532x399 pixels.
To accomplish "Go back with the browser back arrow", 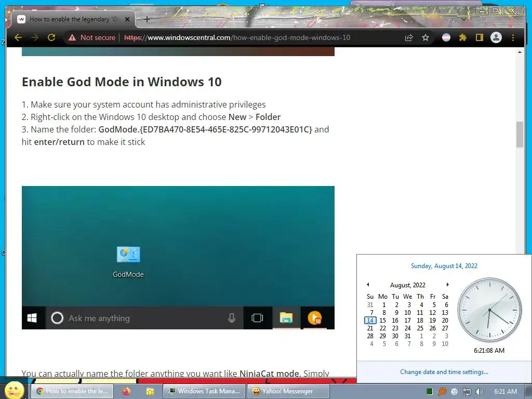I will click(18, 37).
